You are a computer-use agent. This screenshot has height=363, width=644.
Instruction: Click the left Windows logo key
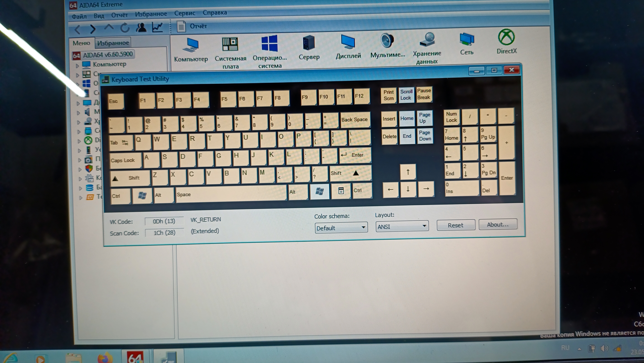point(142,196)
